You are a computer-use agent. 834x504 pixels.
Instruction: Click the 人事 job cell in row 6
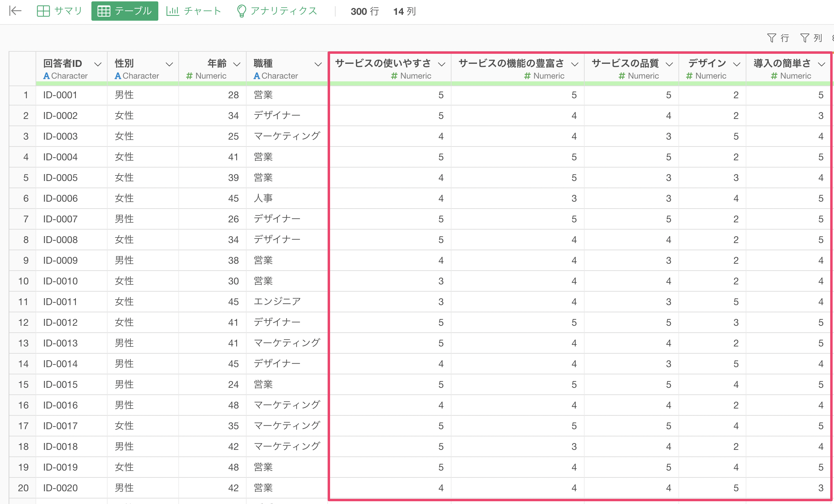pos(287,199)
